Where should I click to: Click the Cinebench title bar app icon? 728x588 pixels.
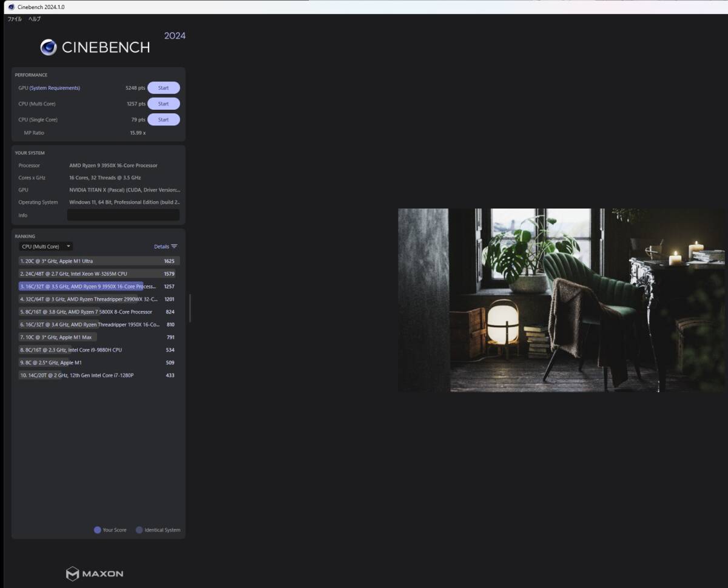pyautogui.click(x=11, y=7)
